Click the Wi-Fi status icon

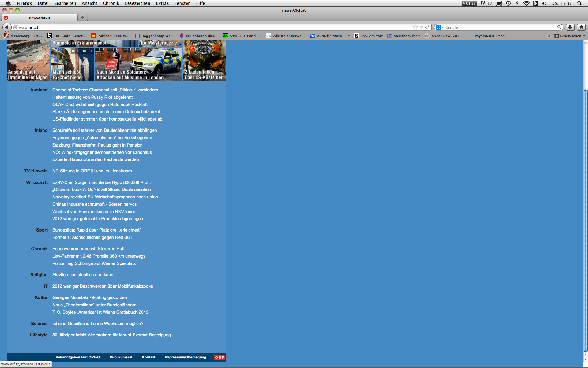click(x=526, y=3)
